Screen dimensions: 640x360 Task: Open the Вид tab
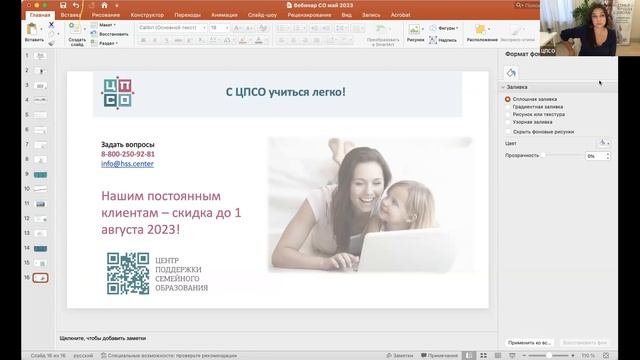click(347, 15)
